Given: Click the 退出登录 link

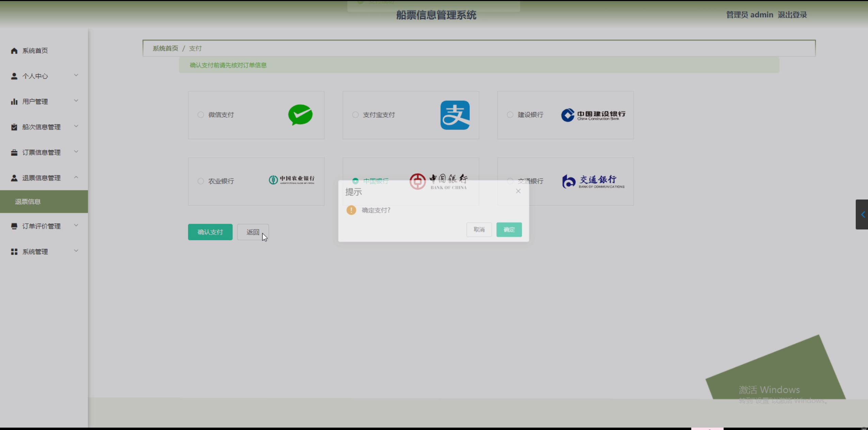Looking at the screenshot, I should pyautogui.click(x=792, y=15).
